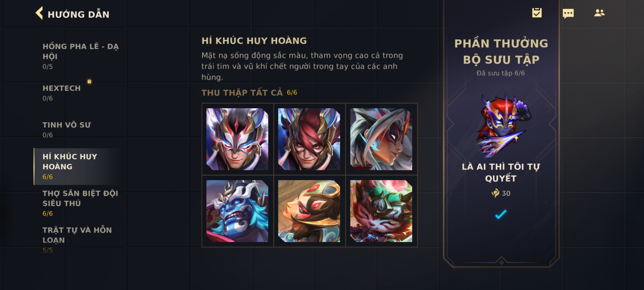The image size is (644, 290).
Task: Open the missions checklist icon
Action: point(537,13)
